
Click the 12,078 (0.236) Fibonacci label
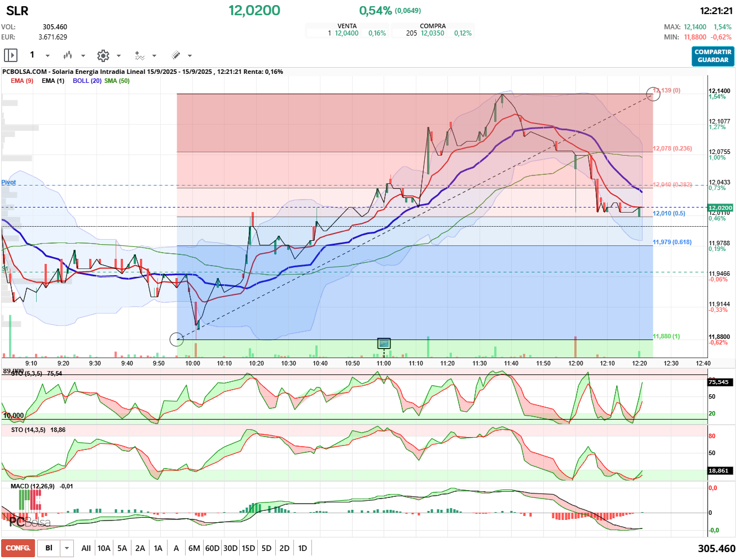672,148
